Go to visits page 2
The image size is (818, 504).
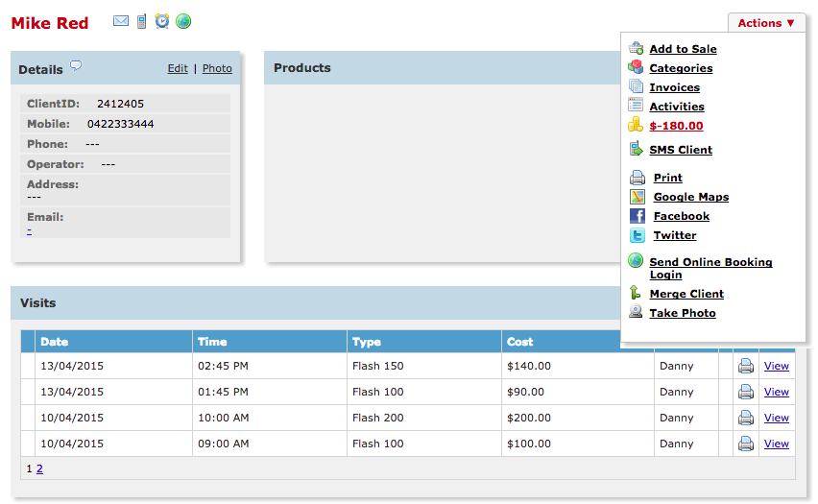point(39,468)
